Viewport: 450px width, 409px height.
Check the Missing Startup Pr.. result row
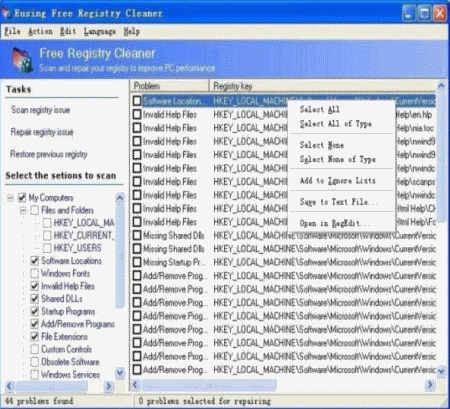137,262
